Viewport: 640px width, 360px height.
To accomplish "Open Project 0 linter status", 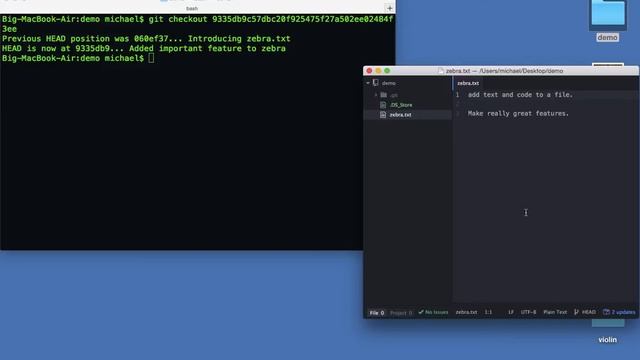I will (401, 313).
